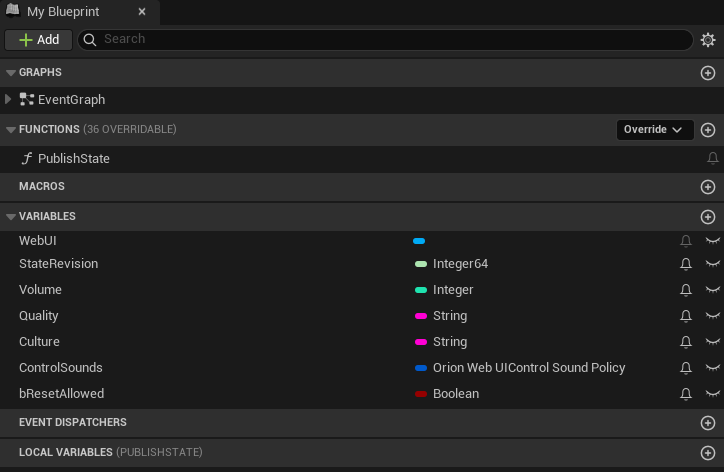Toggle visibility eye for Quality variable

pos(712,315)
